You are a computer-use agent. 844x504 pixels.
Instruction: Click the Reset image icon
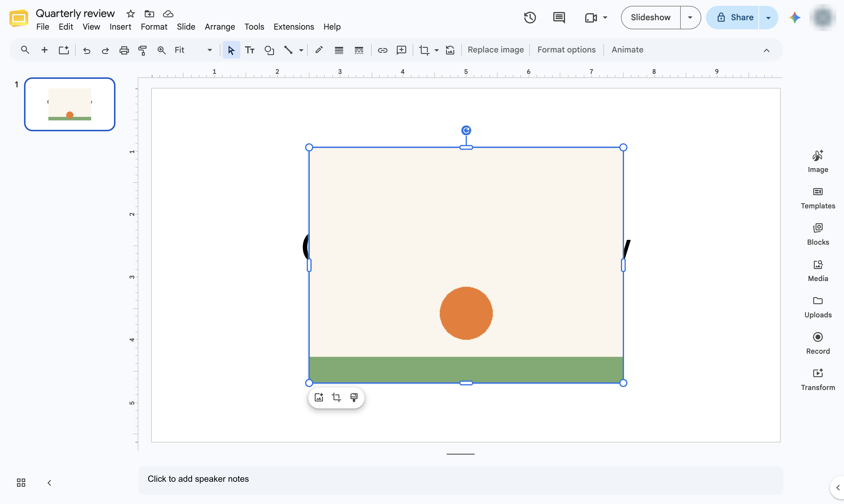[x=450, y=50]
